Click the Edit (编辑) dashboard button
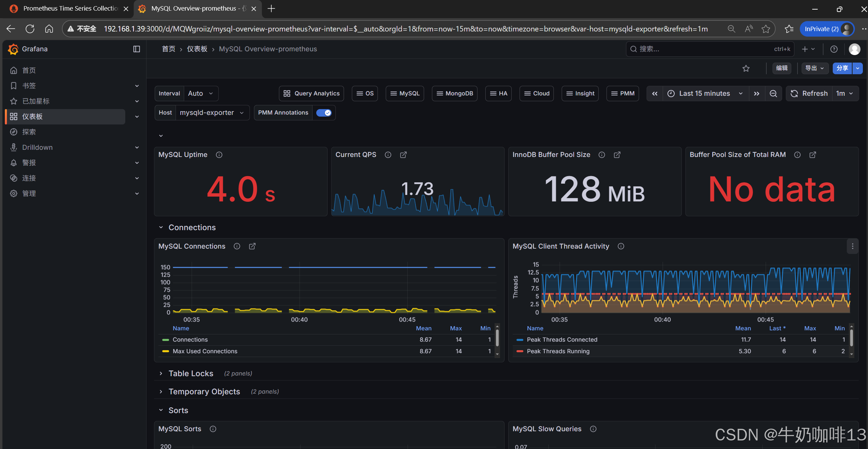The image size is (868, 449). point(782,68)
